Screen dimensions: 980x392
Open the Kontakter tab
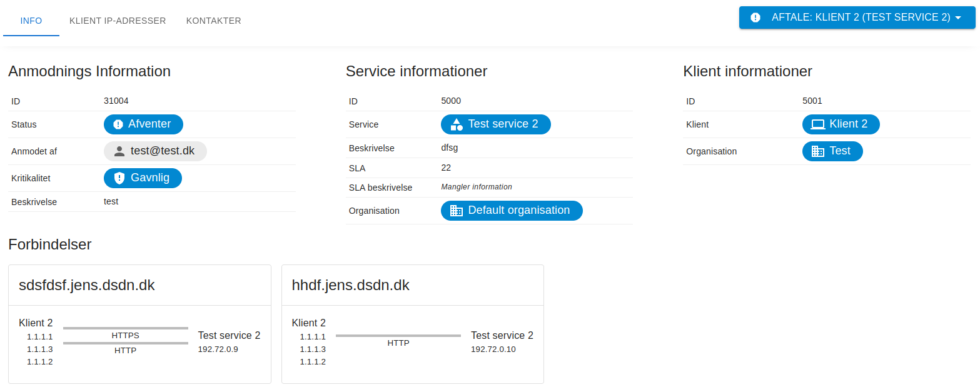point(213,21)
